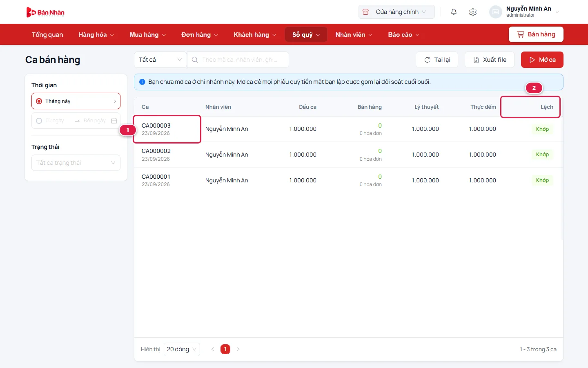This screenshot has height=368, width=588.
Task: Open the Hàng hóa menu
Action: [96, 35]
